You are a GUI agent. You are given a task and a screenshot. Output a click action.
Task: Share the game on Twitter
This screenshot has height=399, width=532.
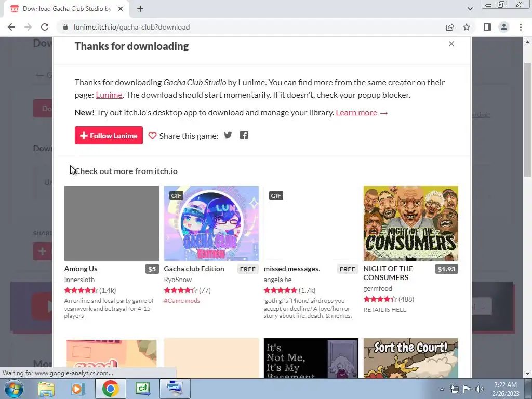228,136
